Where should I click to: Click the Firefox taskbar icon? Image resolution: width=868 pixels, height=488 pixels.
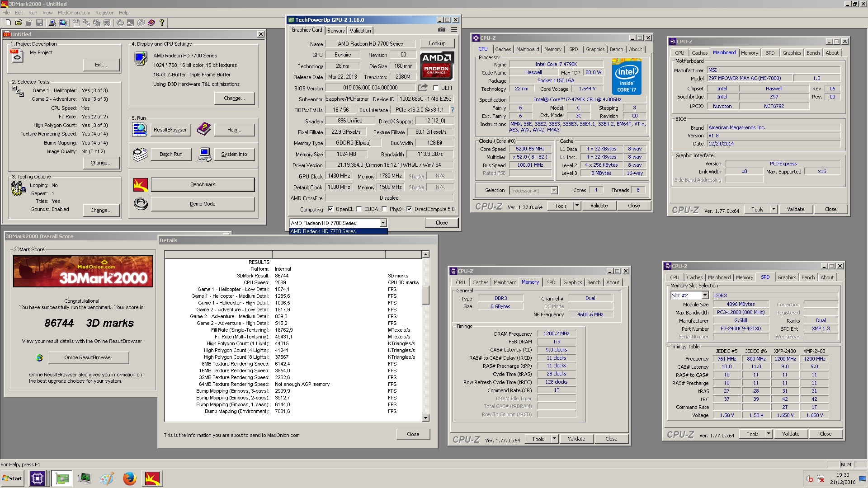[129, 478]
